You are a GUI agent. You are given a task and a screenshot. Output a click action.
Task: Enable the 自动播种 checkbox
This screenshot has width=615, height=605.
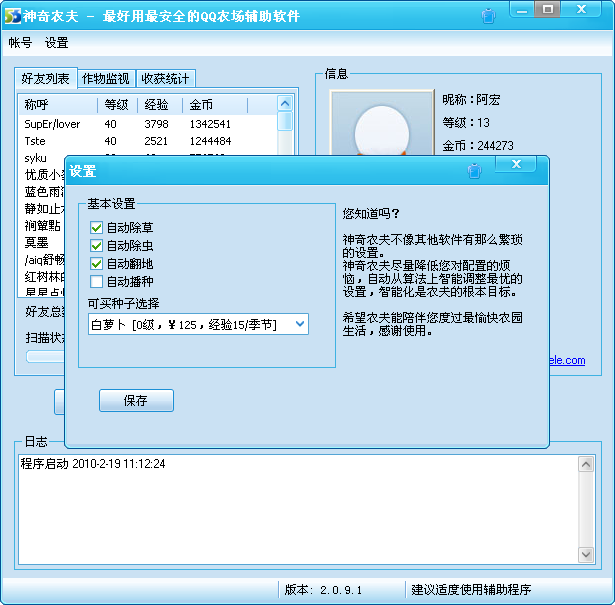(96, 281)
